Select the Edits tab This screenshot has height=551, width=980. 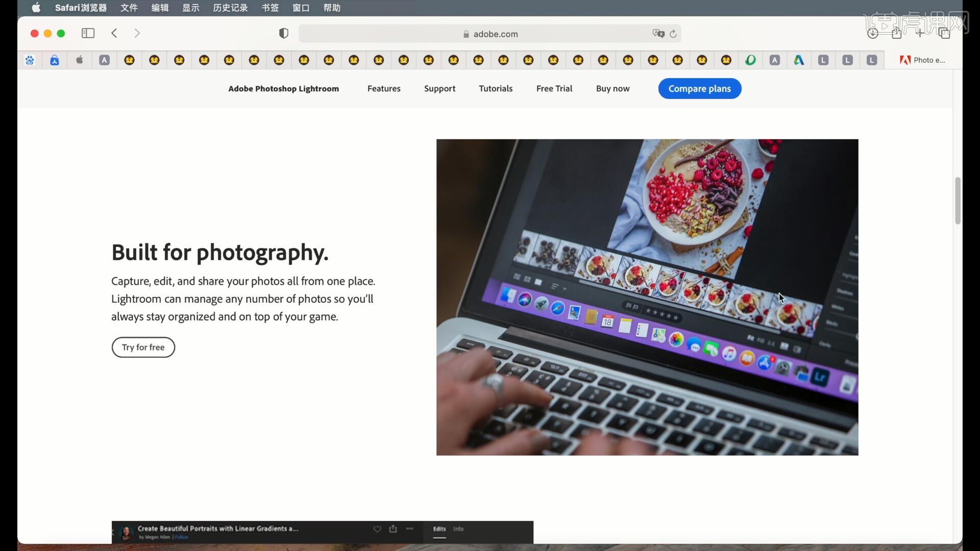[x=439, y=529]
